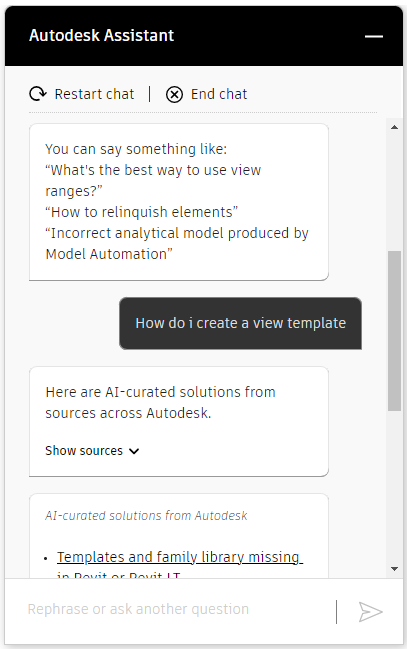Click the Show sources label
Viewport: 407px width, 649px height.
pos(84,450)
